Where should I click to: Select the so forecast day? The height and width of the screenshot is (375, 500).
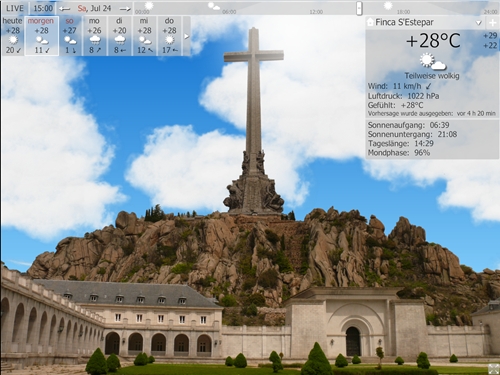click(x=70, y=36)
